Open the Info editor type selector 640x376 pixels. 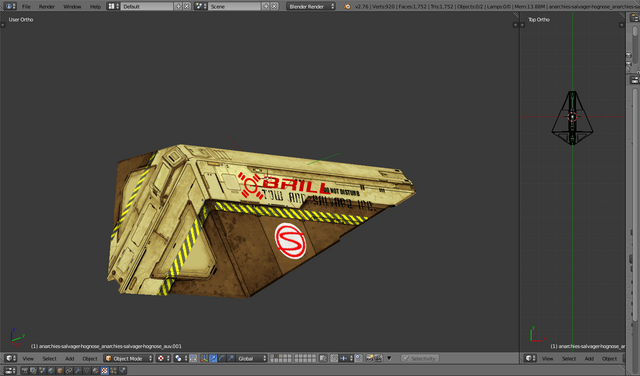[9, 7]
